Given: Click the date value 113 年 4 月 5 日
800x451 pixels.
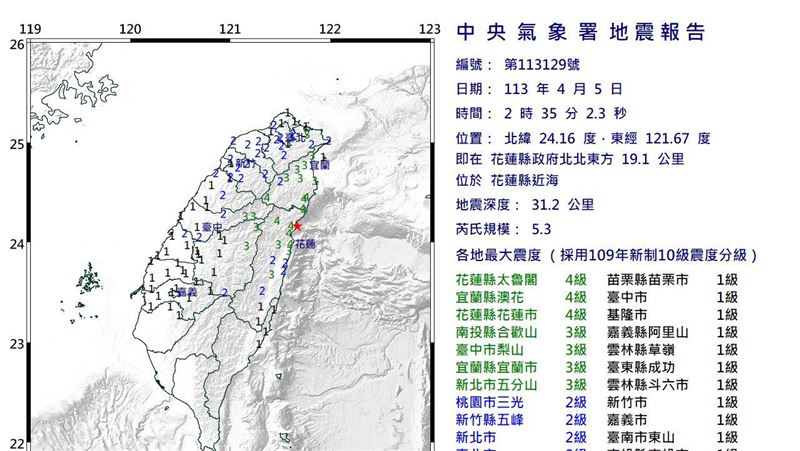Looking at the screenshot, I should (x=563, y=89).
